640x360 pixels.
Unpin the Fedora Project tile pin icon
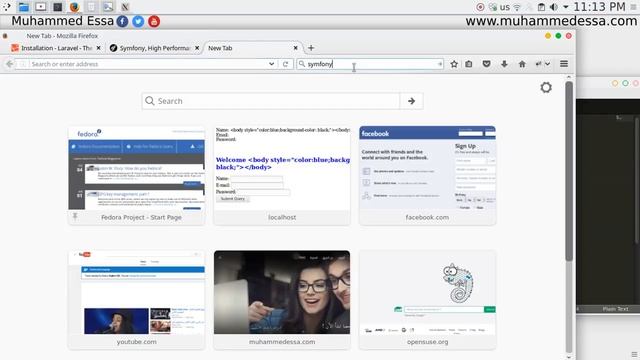pyautogui.click(x=75, y=216)
